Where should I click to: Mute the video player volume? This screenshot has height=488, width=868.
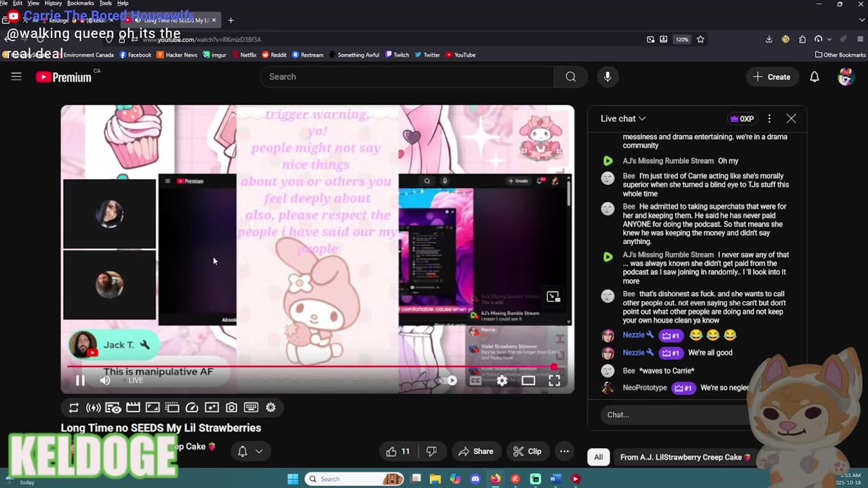point(105,380)
